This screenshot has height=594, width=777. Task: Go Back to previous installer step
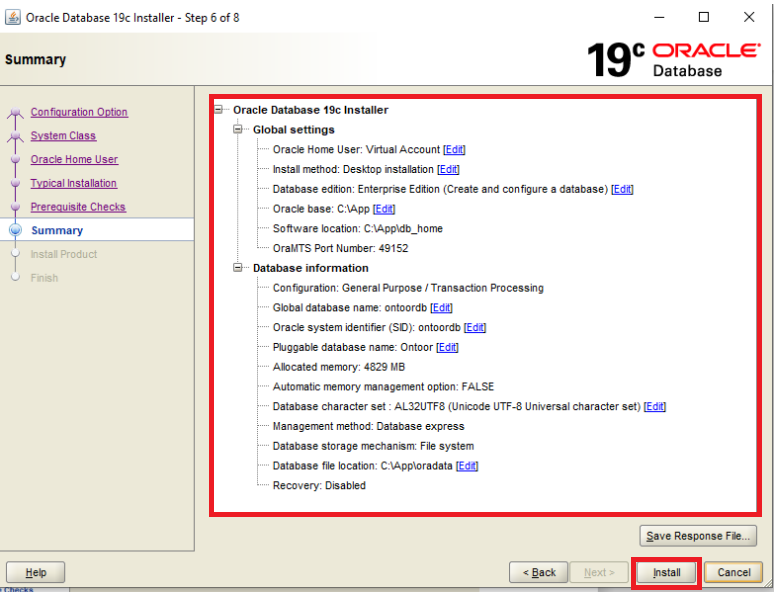(x=539, y=573)
